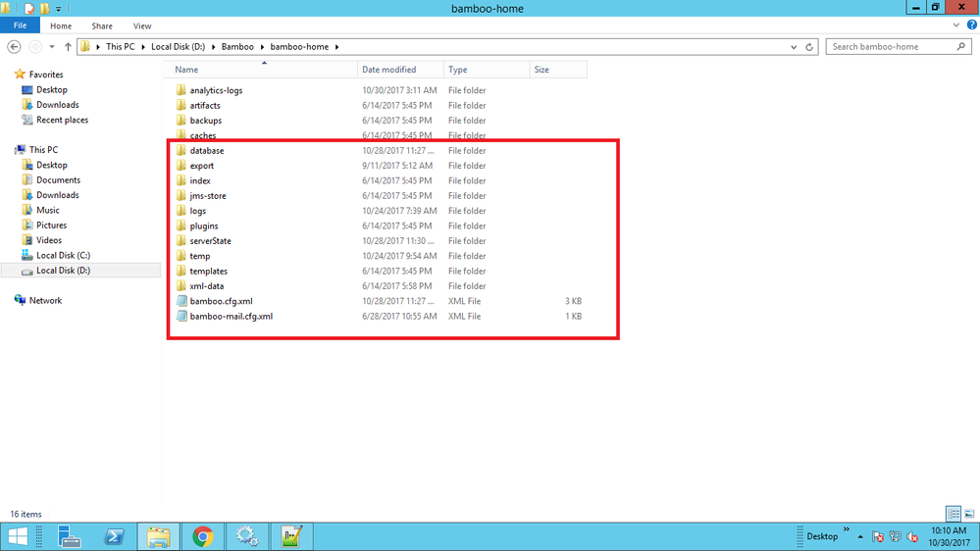Select the artifacts folder icon

pyautogui.click(x=181, y=105)
